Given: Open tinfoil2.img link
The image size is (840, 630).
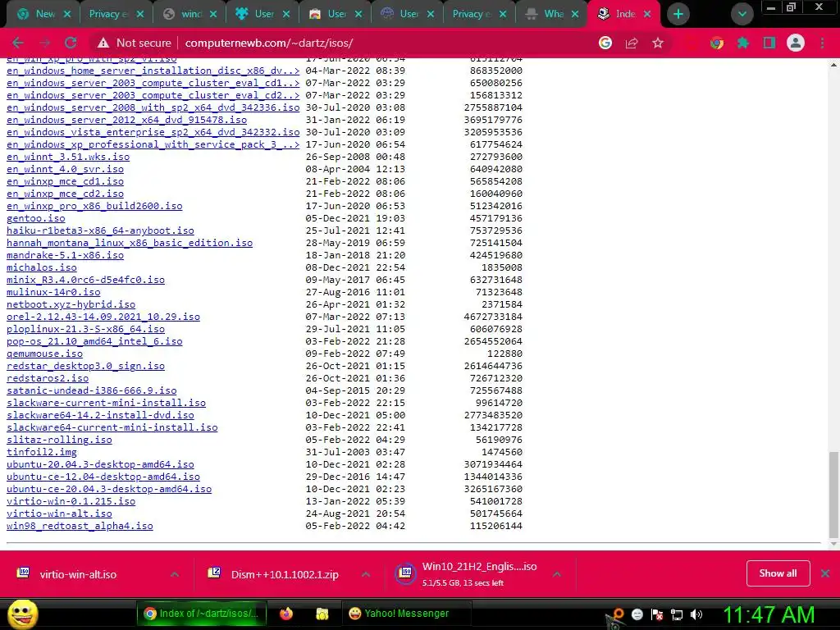Looking at the screenshot, I should point(42,452).
